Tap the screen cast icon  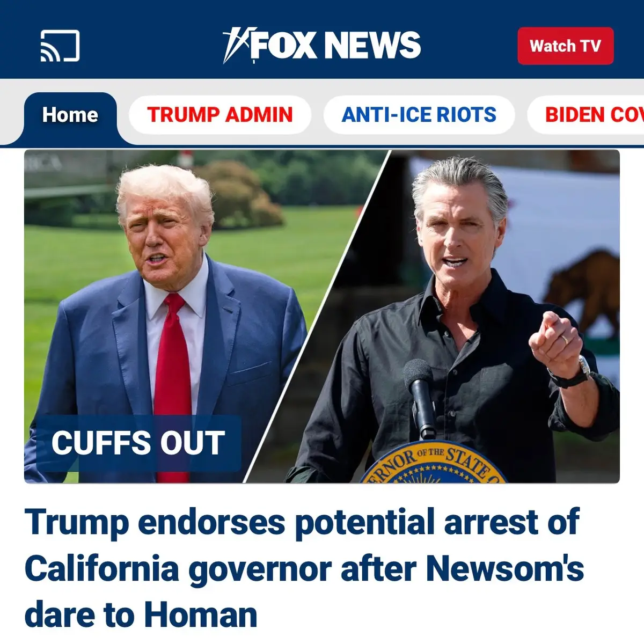pos(60,46)
